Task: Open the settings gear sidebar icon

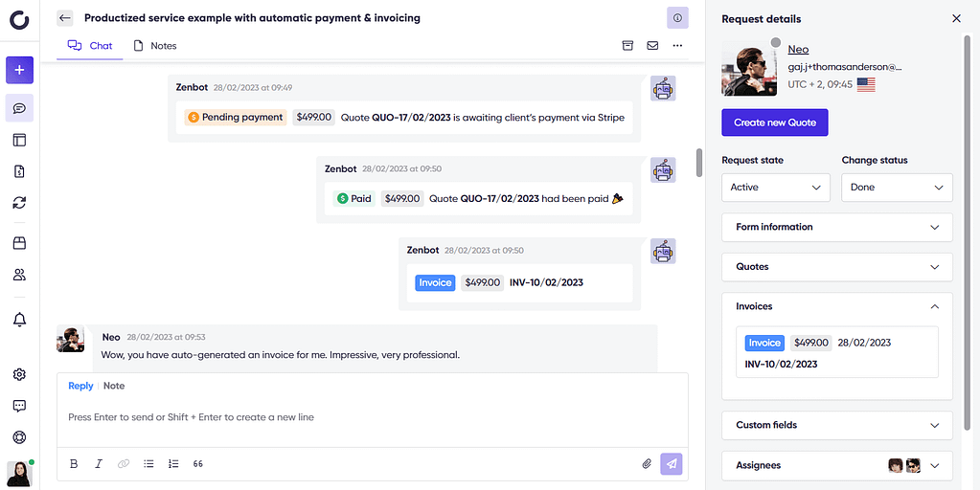Action: 19,374
